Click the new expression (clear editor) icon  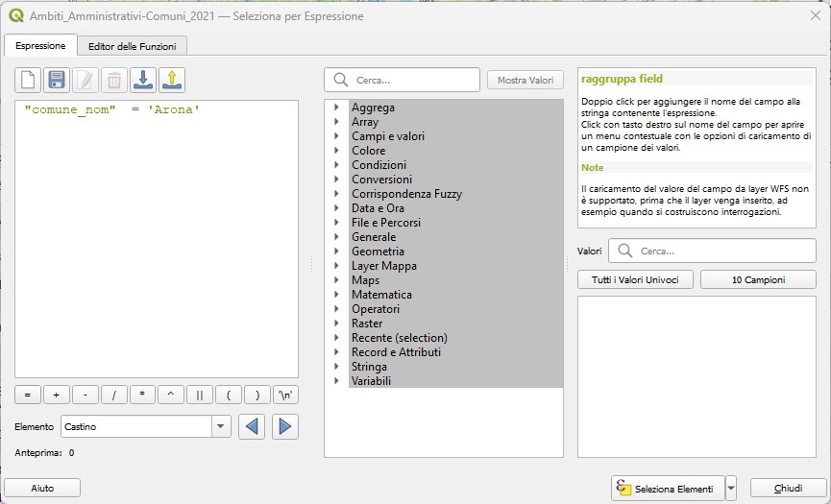[28, 80]
